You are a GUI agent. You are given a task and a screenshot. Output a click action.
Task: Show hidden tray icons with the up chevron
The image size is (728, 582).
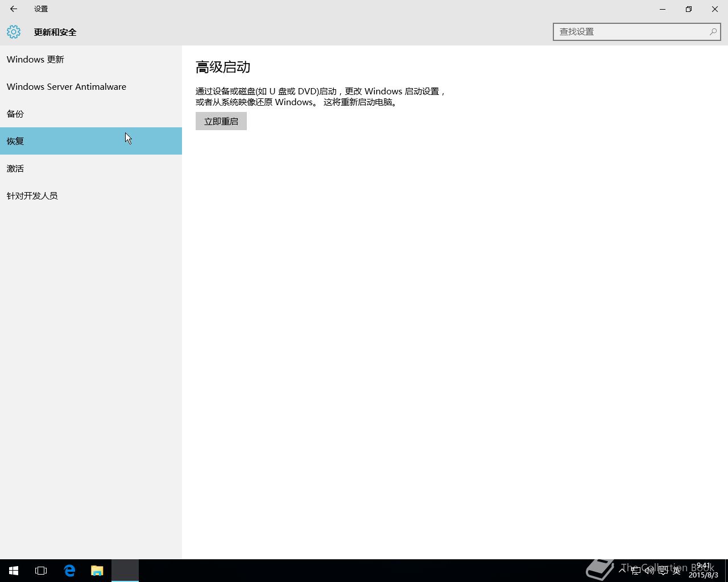622,570
